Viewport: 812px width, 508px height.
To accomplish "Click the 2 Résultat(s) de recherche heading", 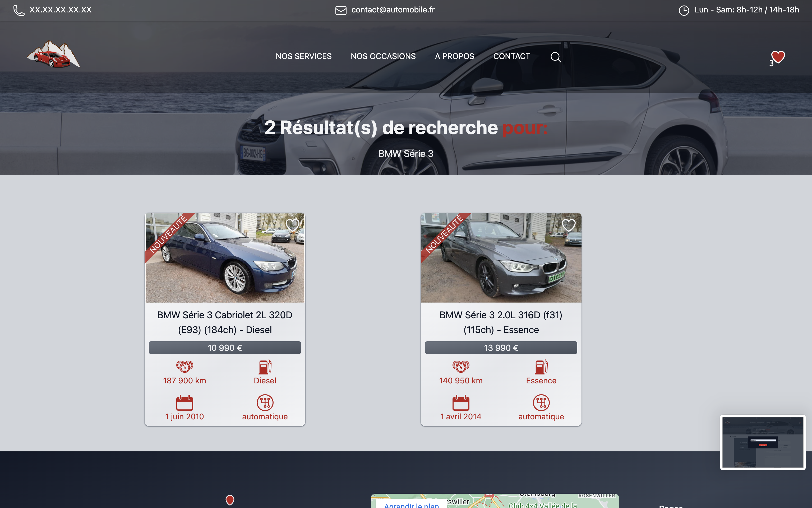I will pos(406,128).
